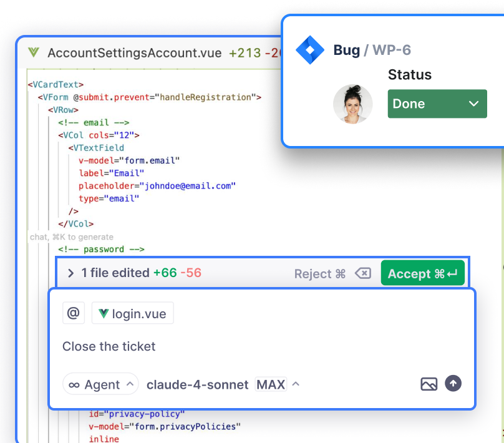Open the Done status dropdown
The height and width of the screenshot is (443, 504).
437,104
